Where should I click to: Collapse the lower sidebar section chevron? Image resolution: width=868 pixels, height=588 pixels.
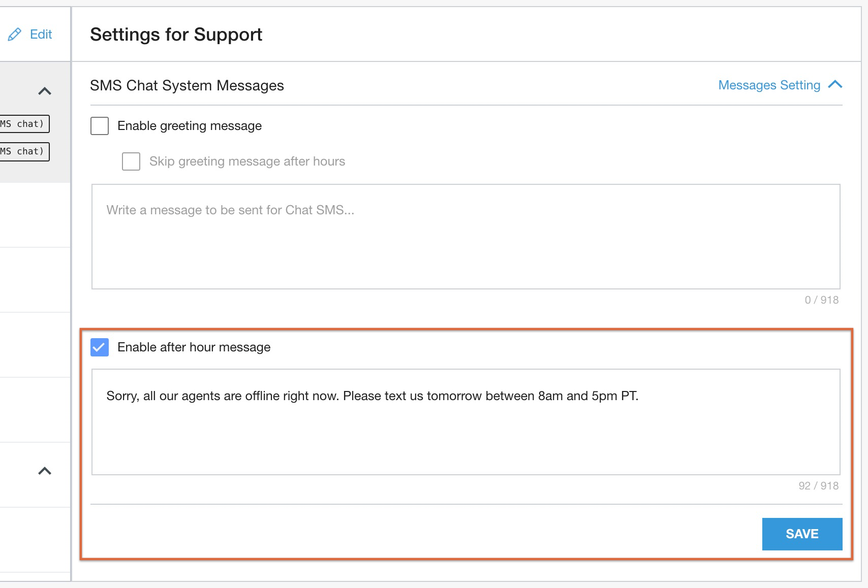tap(45, 471)
